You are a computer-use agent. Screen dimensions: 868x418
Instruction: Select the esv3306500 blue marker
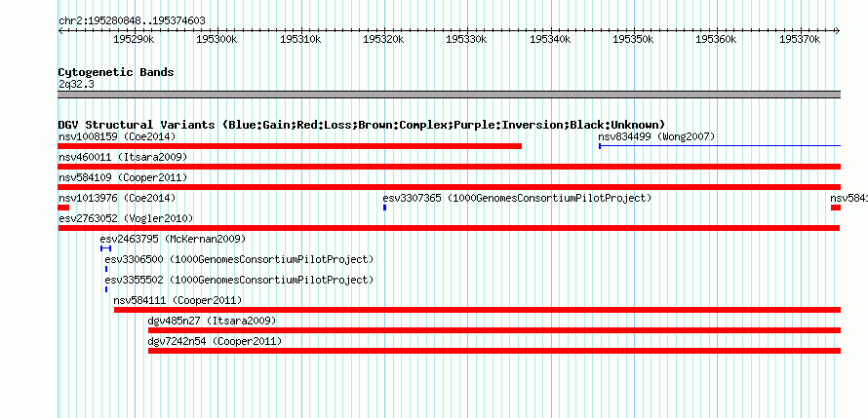(x=106, y=269)
